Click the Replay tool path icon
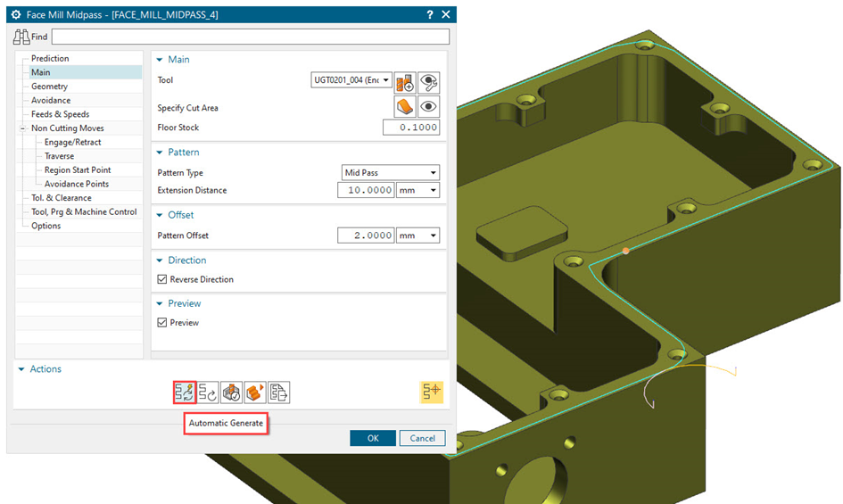This screenshot has width=843, height=504. [x=208, y=392]
